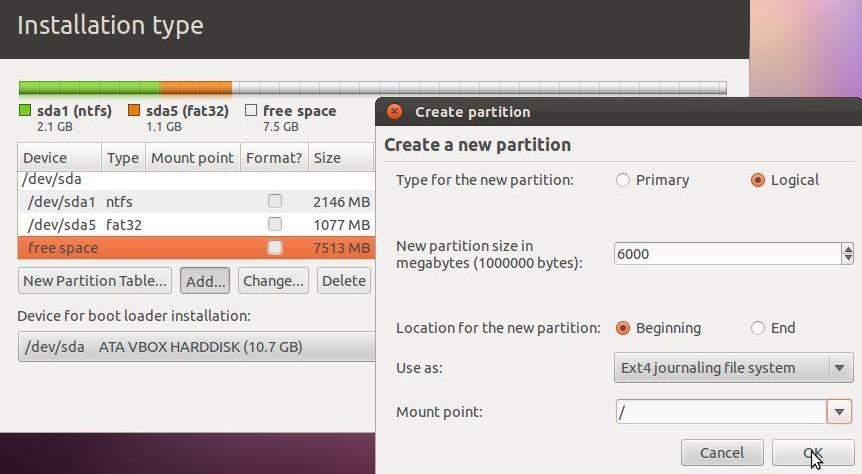Image resolution: width=862 pixels, height=474 pixels.
Task: Choose Beginning as the partition location
Action: [622, 328]
